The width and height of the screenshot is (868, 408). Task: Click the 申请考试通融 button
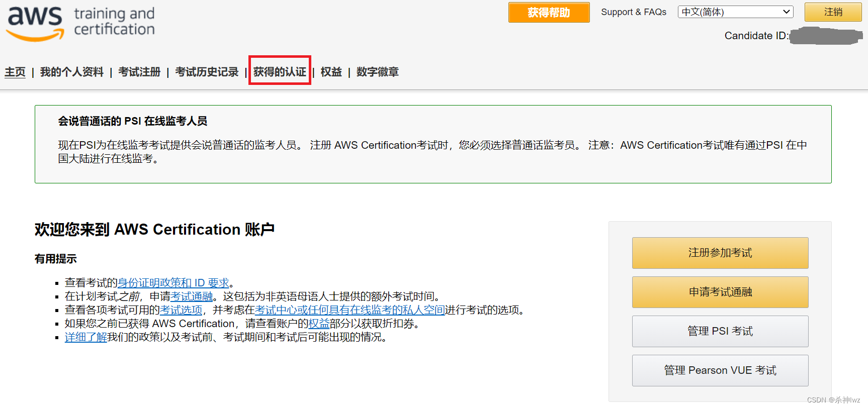[720, 292]
